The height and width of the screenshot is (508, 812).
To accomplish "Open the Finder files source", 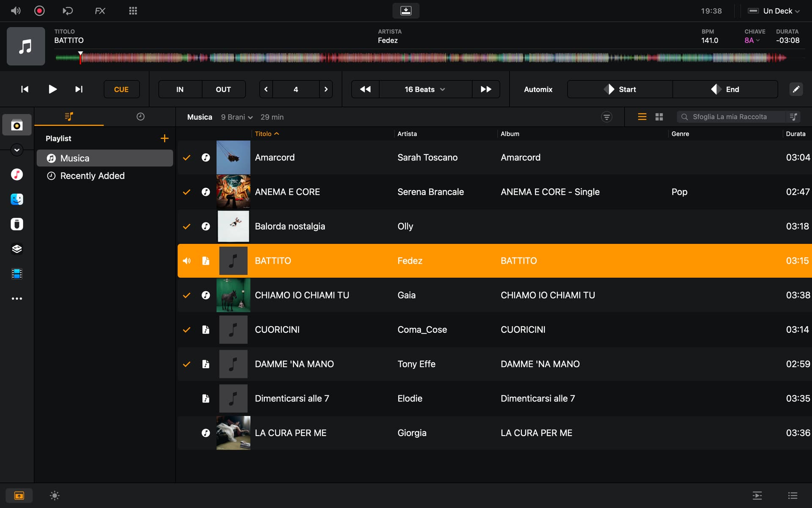I will pyautogui.click(x=17, y=199).
